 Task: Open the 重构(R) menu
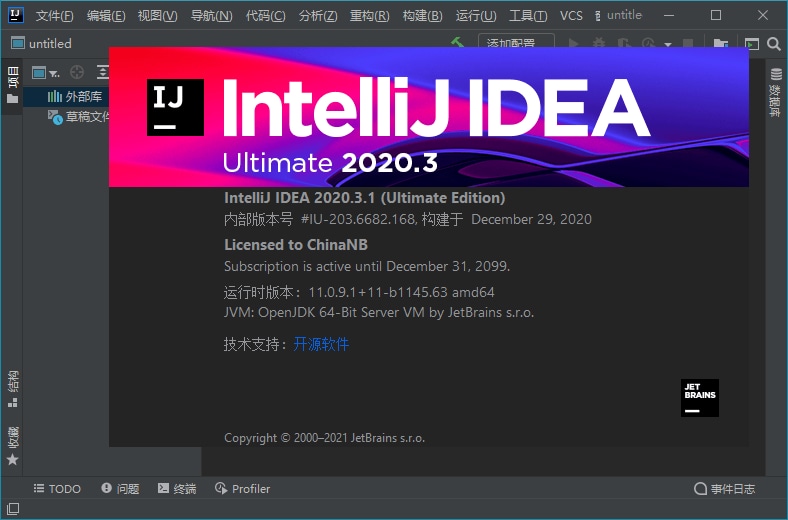pos(370,16)
